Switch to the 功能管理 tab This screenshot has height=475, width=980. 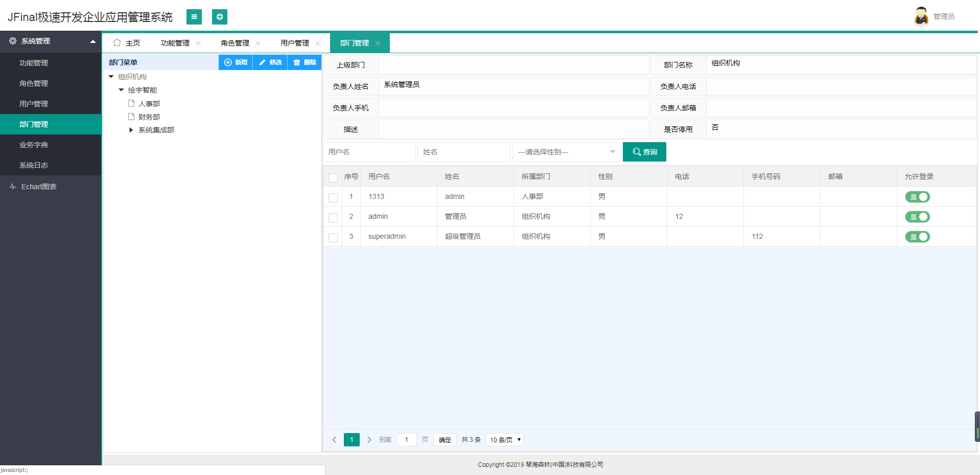[175, 43]
